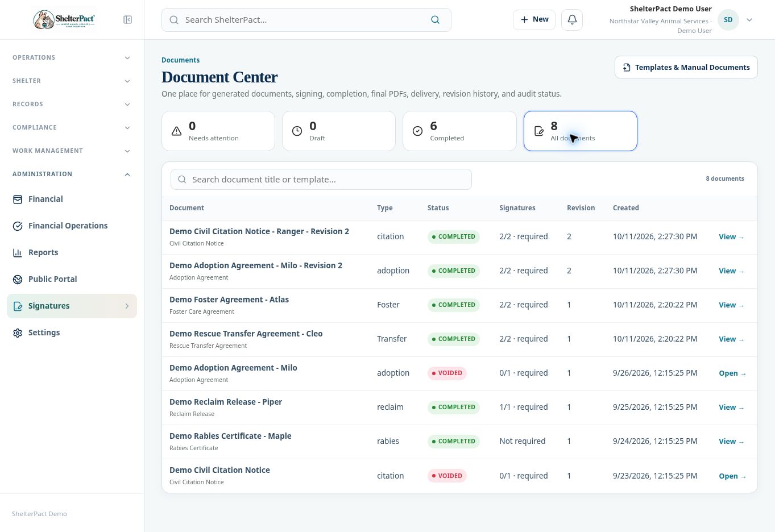This screenshot has width=775, height=532.
Task: Expand the Signatures submenu arrow
Action: pos(127,306)
